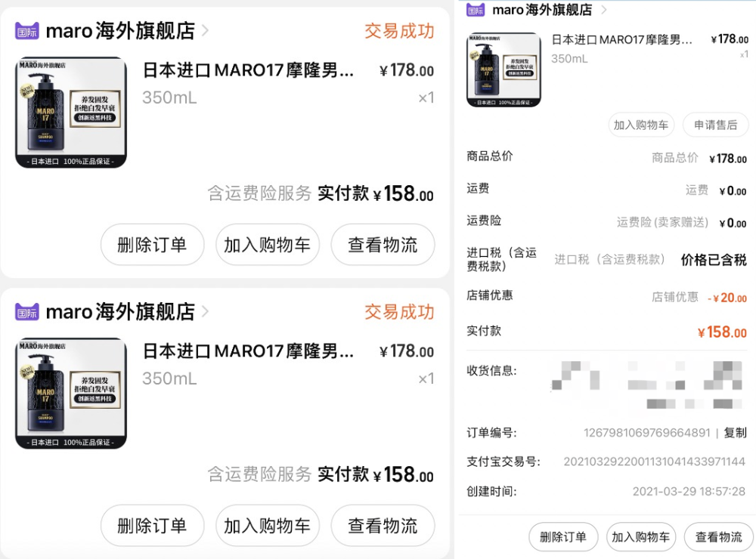Image resolution: width=756 pixels, height=559 pixels.
Task: Click 加入购物车 below product in detail panel
Action: coord(641,125)
